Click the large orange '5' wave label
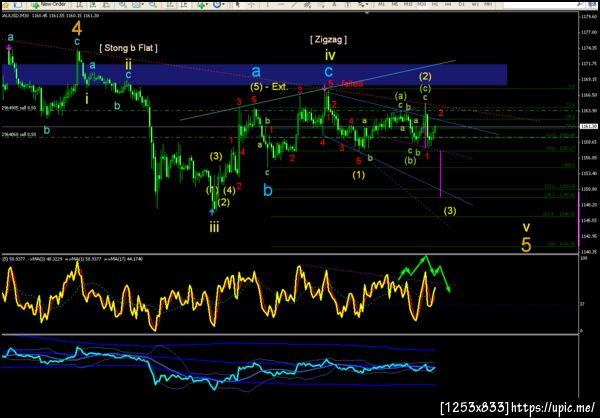 (527, 245)
